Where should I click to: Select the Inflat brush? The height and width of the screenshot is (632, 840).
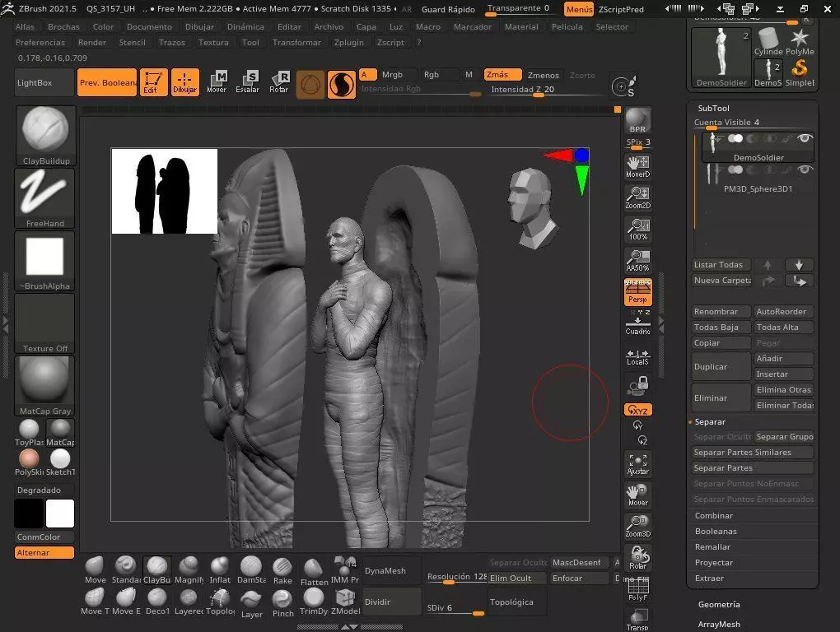(220, 570)
